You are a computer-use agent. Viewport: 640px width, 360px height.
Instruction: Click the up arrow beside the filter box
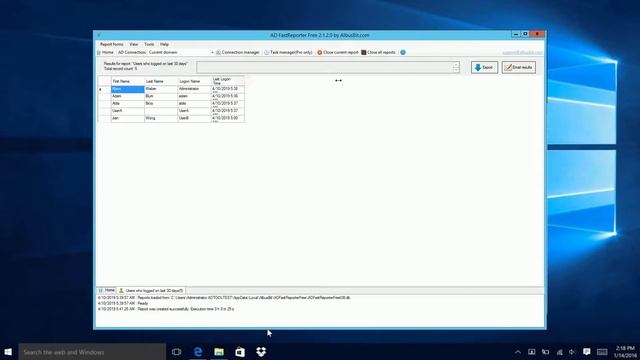tap(456, 64)
